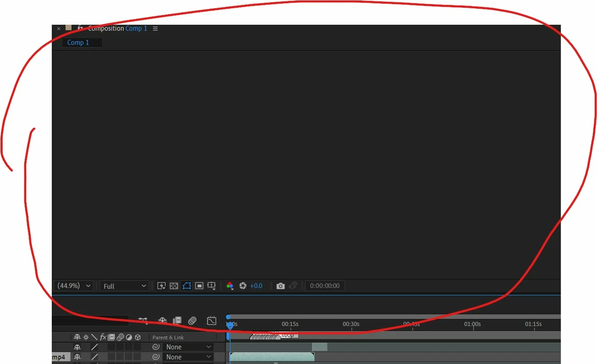Enable Frame Blending for the composition
597x364 pixels.
(177, 321)
